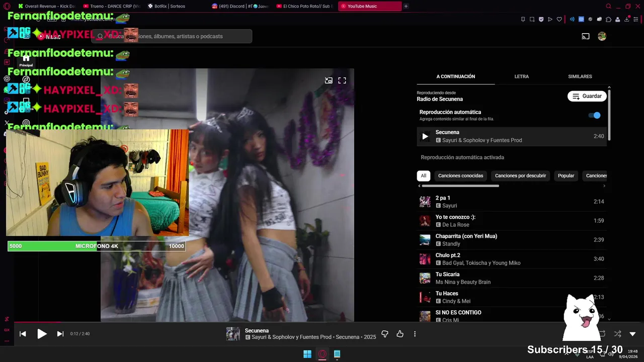Image resolution: width=644 pixels, height=362 pixels.
Task: Play the song 2 pa 1
Action: [x=512, y=202]
